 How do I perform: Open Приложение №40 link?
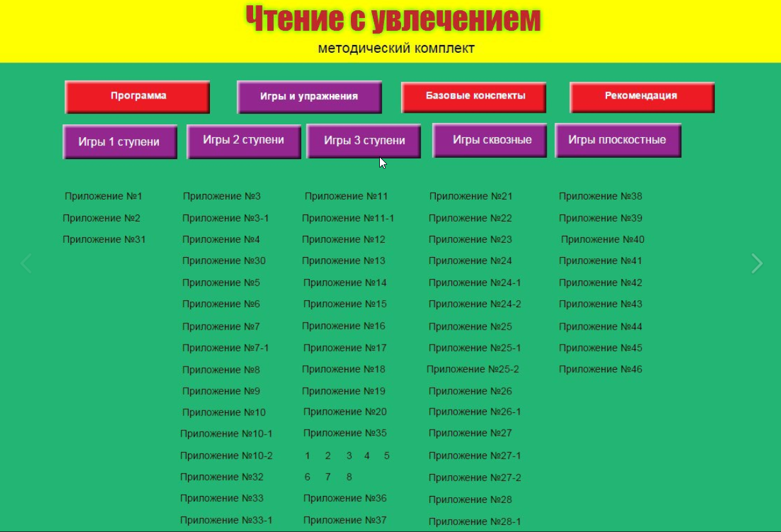coord(602,240)
